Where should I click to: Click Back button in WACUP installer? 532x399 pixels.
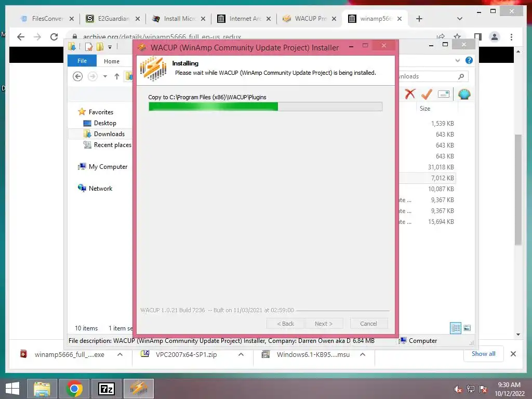286,324
